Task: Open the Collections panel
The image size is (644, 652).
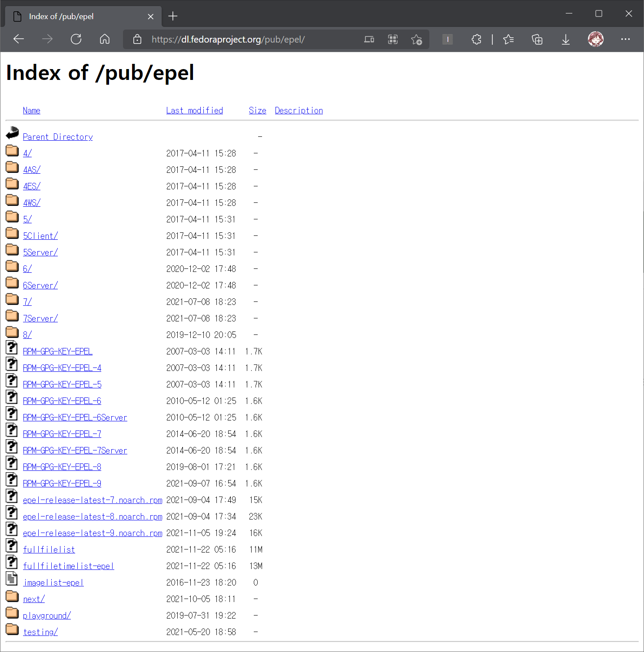Action: 537,40
